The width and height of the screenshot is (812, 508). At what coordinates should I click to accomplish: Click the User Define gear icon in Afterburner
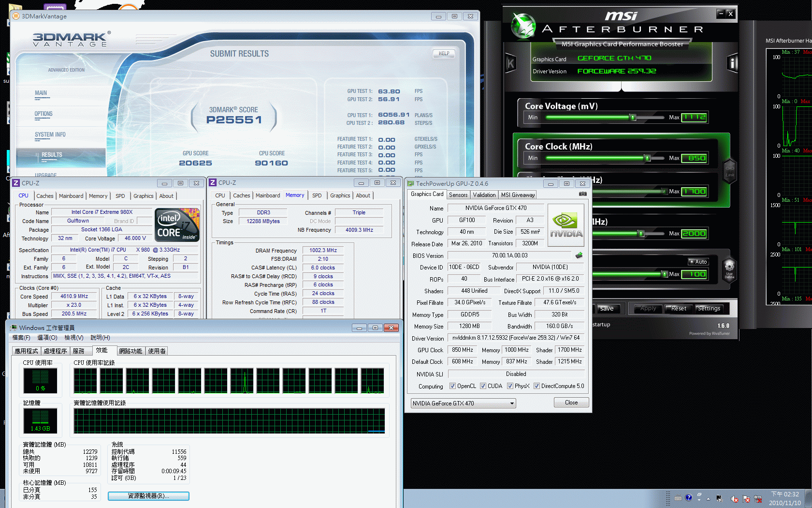coord(729,268)
